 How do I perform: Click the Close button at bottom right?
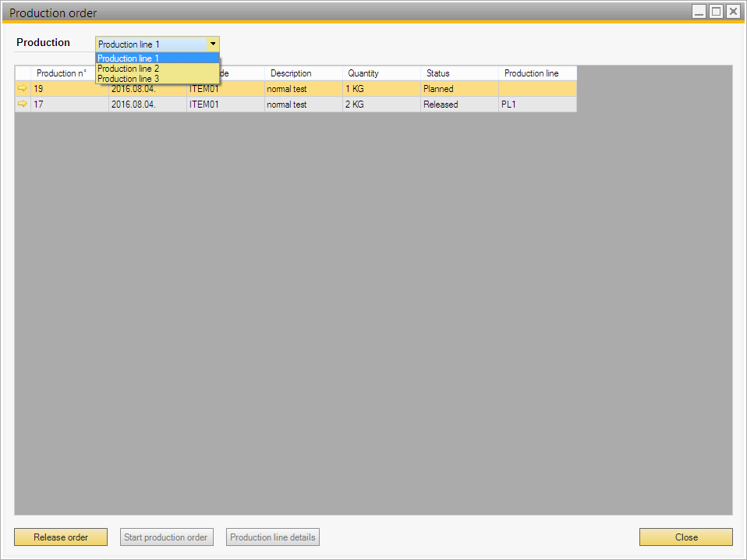click(685, 537)
